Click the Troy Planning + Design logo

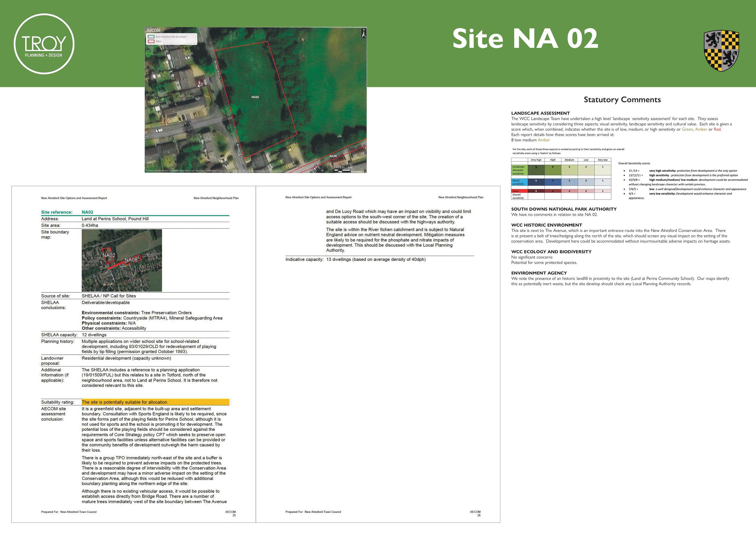[44, 44]
